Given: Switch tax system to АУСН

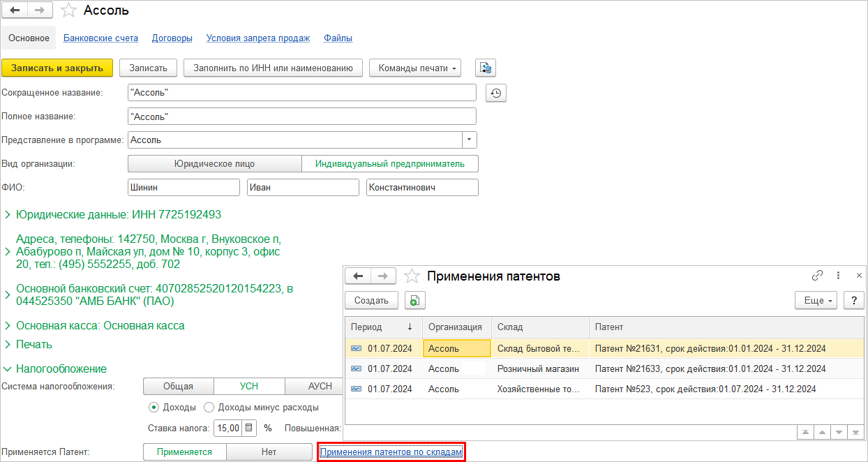Looking at the screenshot, I should pyautogui.click(x=314, y=387).
